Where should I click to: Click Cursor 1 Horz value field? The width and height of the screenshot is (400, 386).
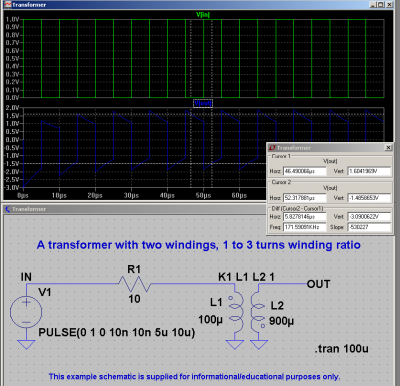(x=305, y=171)
